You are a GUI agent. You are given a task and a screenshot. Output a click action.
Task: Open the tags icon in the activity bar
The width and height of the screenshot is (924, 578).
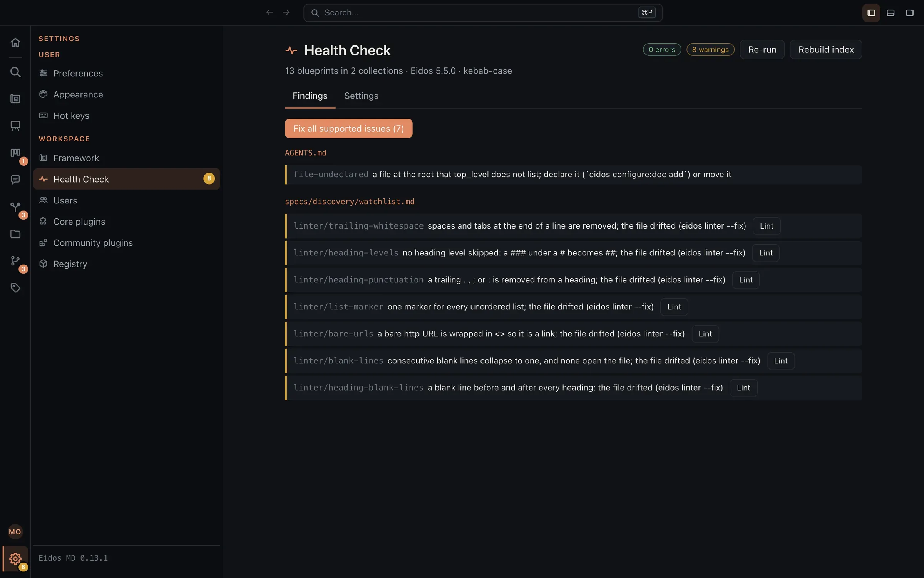[15, 288]
